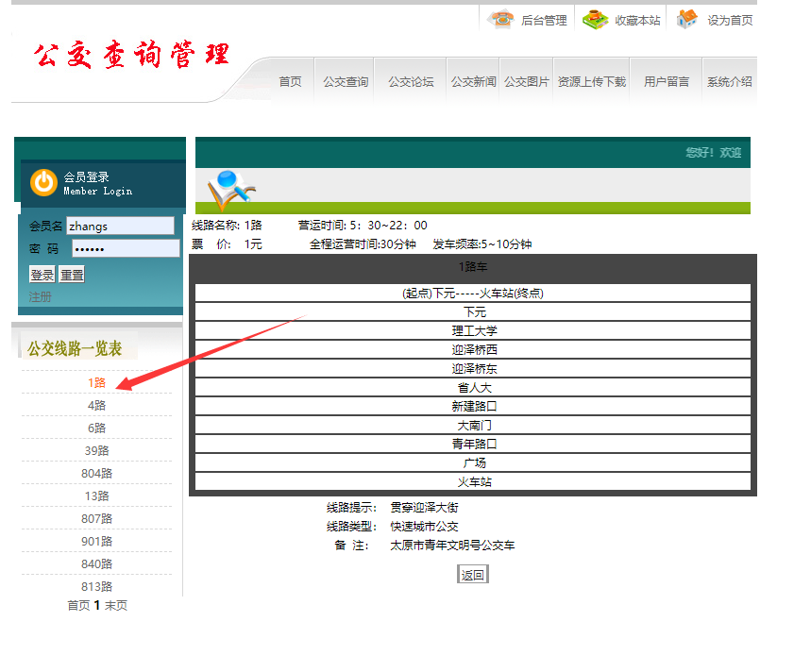Viewport: 794px width, 672px height.
Task: Select route 840路 in list
Action: [x=96, y=564]
